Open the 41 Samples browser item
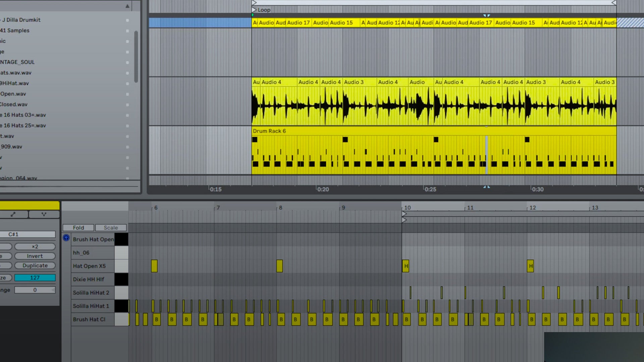 [15, 31]
